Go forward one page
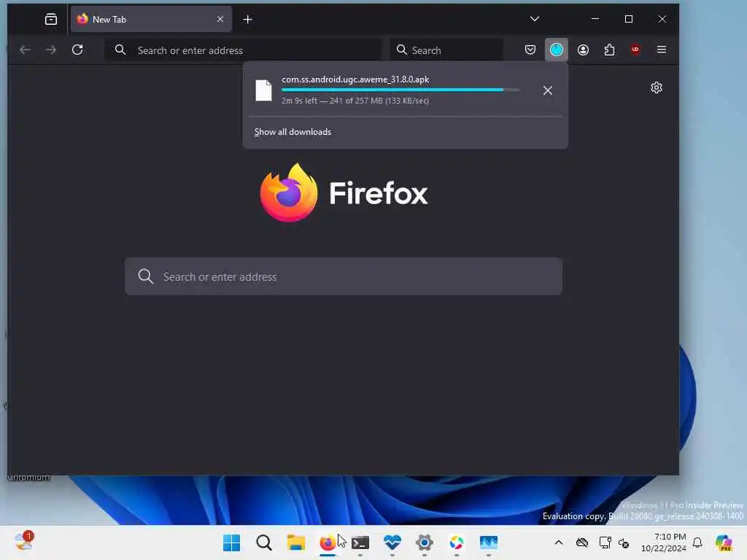This screenshot has width=747, height=560. pos(51,50)
